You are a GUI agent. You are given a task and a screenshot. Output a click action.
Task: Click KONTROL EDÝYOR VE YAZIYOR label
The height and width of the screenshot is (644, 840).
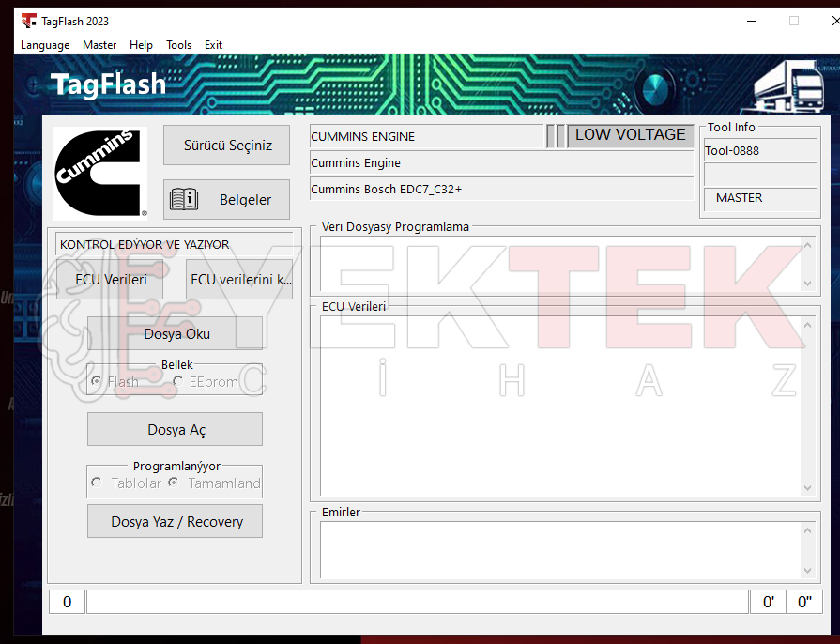175,244
